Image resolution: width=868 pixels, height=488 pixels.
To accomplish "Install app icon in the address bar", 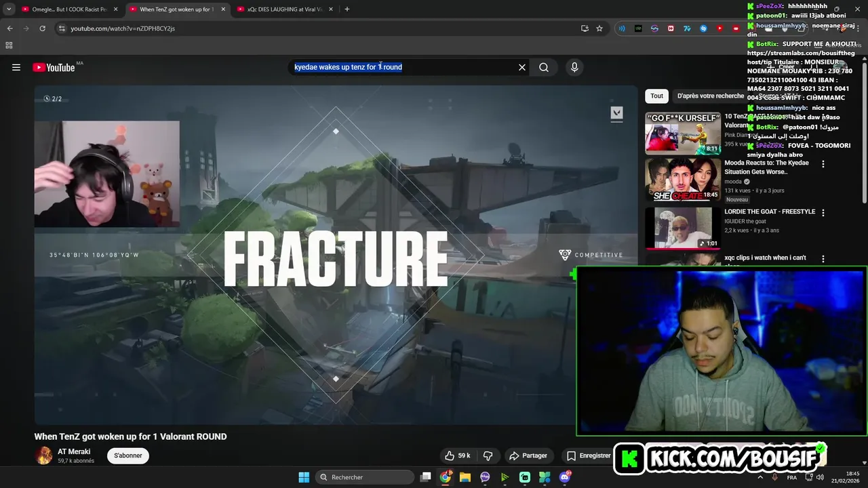I will [585, 28].
